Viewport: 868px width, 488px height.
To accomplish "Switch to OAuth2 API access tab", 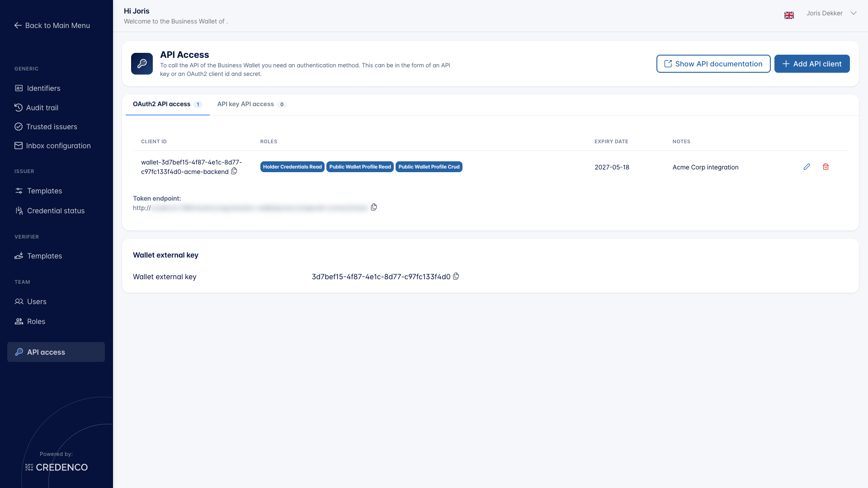I will tap(167, 104).
